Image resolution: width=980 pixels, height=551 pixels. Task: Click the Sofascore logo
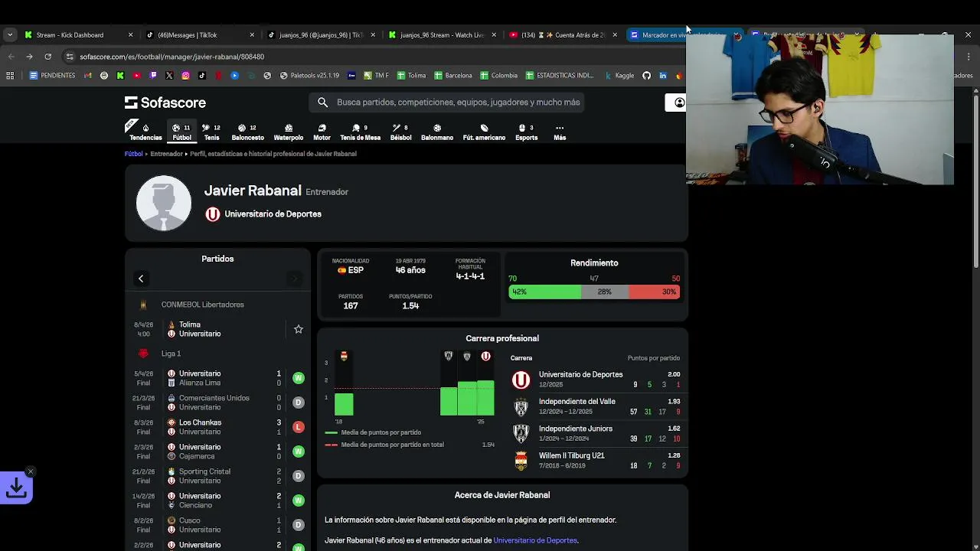[x=165, y=103]
